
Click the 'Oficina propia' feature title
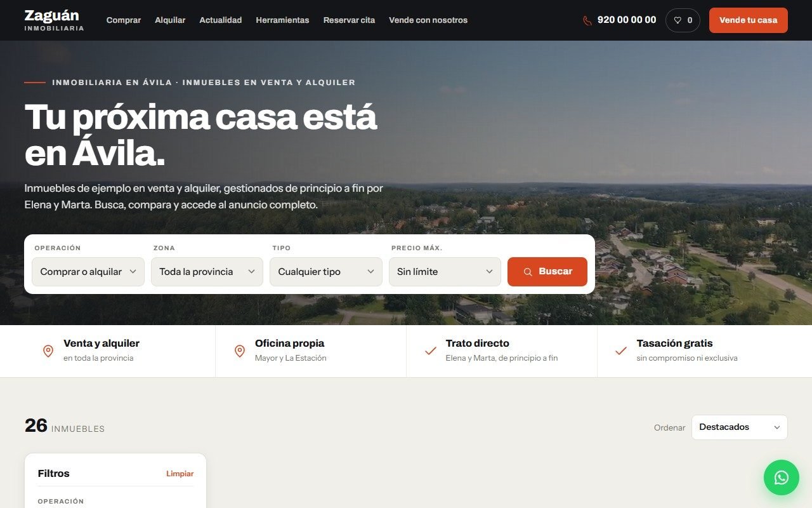[289, 344]
